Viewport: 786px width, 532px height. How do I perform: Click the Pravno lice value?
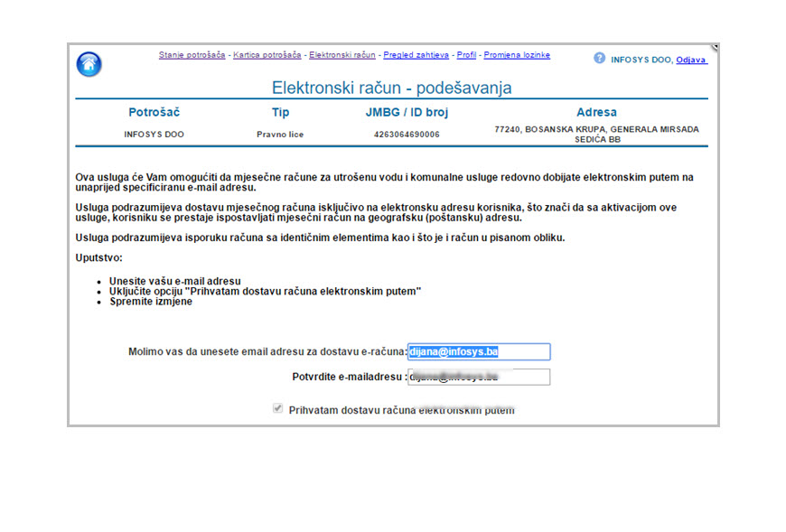[x=280, y=135]
